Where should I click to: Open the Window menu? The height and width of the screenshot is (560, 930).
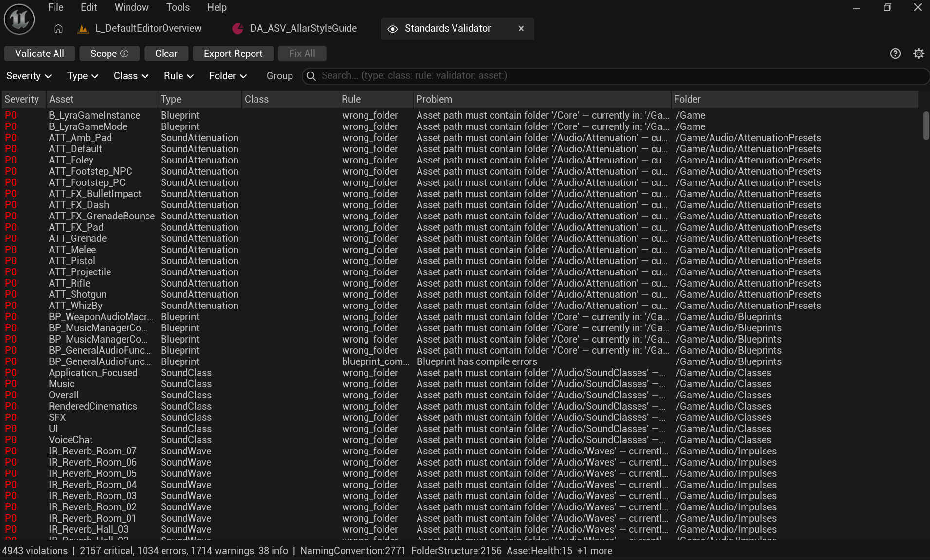(131, 7)
